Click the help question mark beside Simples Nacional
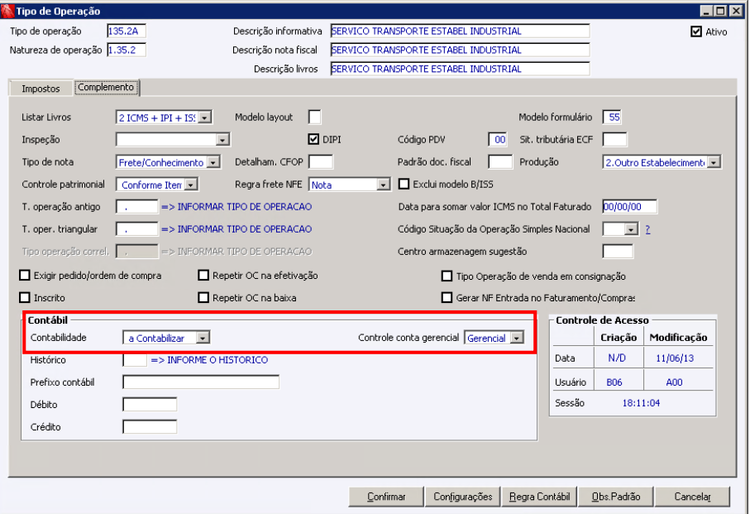Image resolution: width=750 pixels, height=514 pixels. tap(648, 230)
